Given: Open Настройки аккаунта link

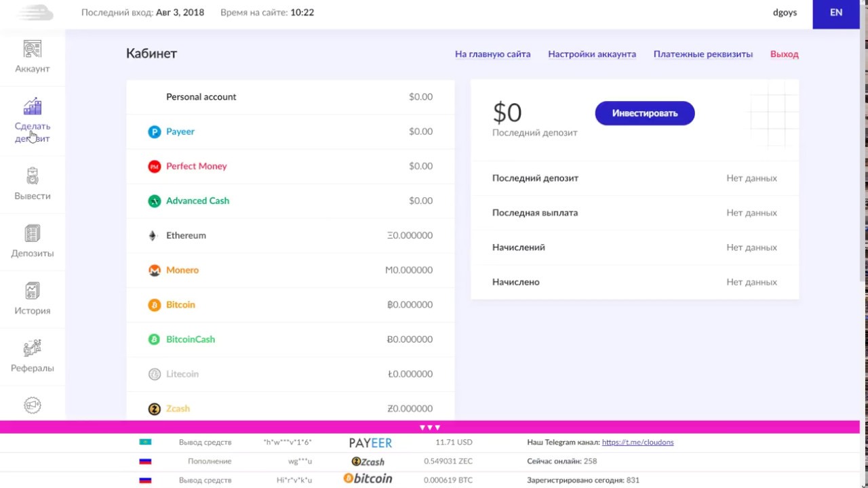Looking at the screenshot, I should coord(592,54).
